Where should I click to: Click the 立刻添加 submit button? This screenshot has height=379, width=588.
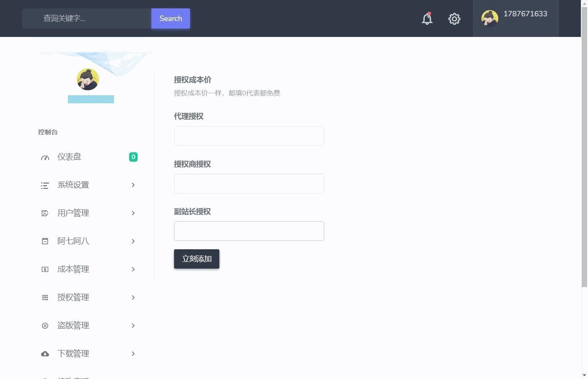click(197, 259)
